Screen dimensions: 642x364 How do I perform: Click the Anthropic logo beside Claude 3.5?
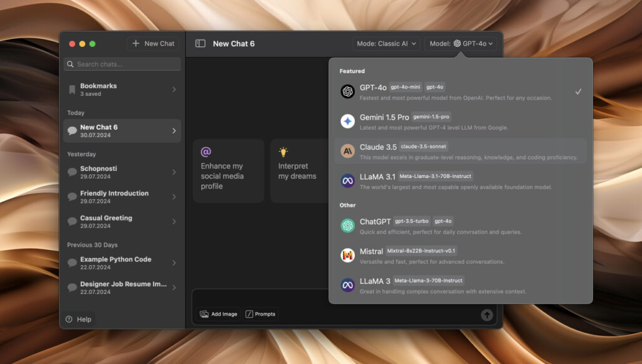347,151
